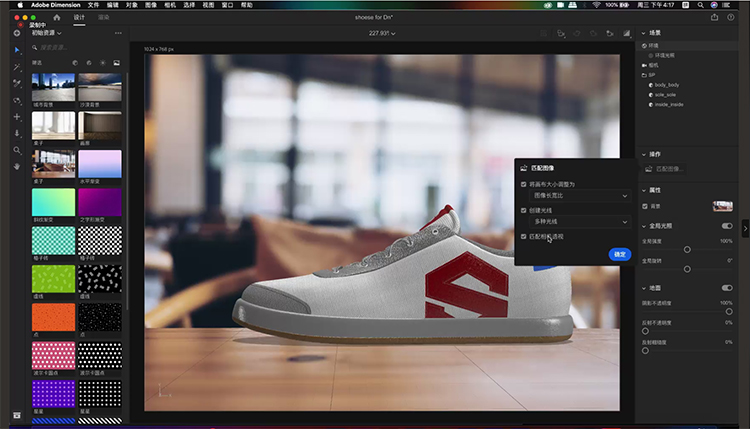Activate the Orbit camera tool
The image size is (750, 429).
tap(17, 100)
